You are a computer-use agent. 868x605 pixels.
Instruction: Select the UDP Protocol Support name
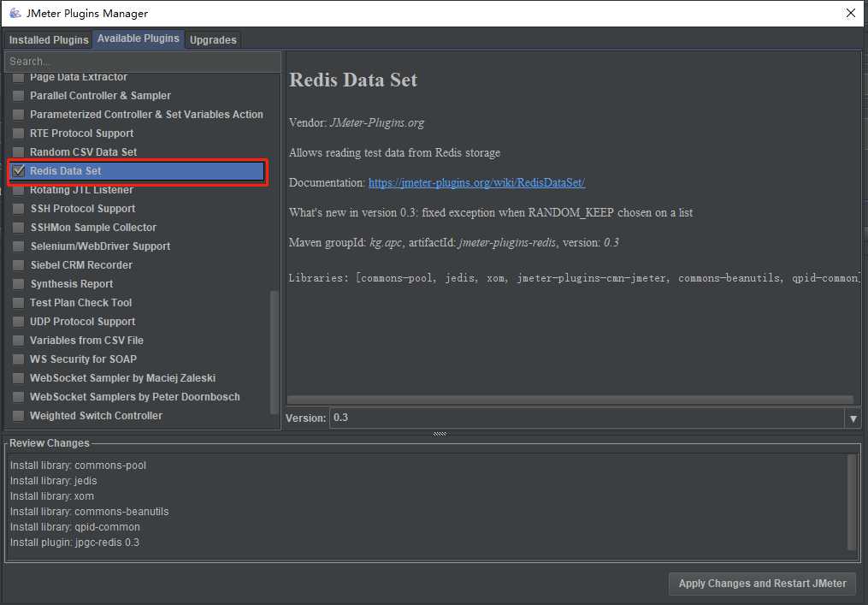[82, 322]
